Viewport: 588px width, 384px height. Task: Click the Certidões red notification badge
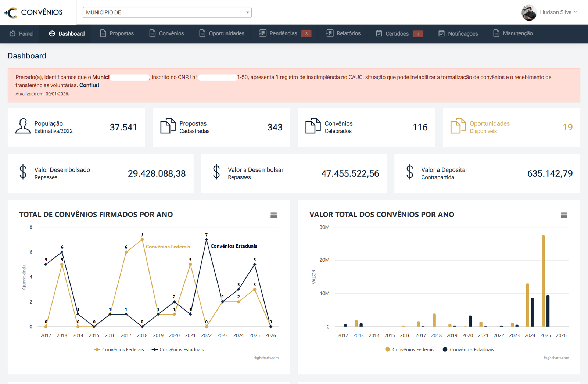click(418, 34)
